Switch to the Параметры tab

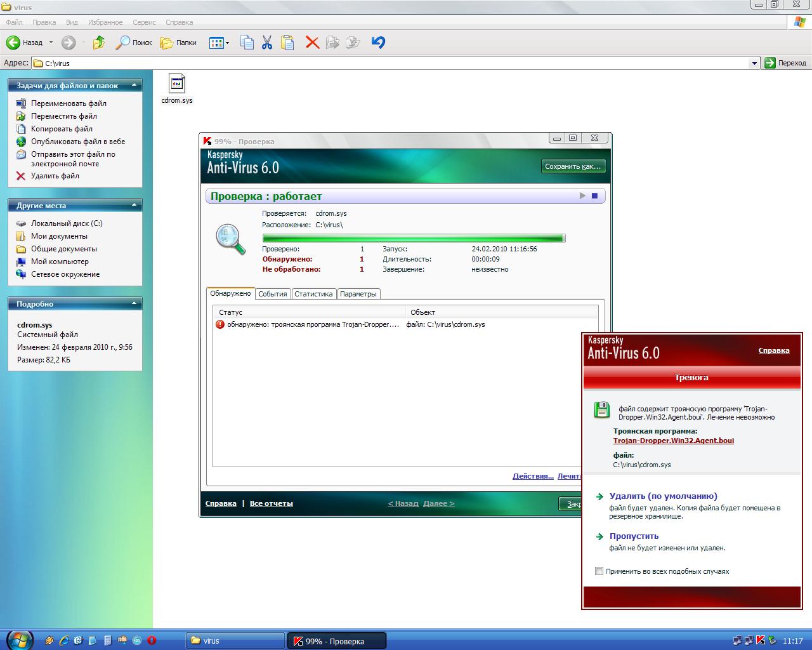[x=358, y=294]
